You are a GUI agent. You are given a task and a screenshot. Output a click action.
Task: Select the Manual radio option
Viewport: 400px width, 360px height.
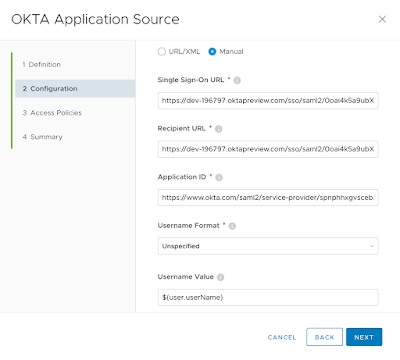(212, 52)
